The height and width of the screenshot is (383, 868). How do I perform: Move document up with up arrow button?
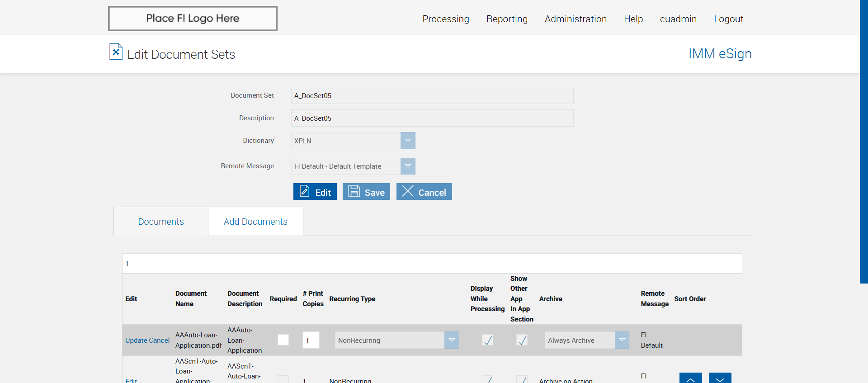[x=690, y=378]
